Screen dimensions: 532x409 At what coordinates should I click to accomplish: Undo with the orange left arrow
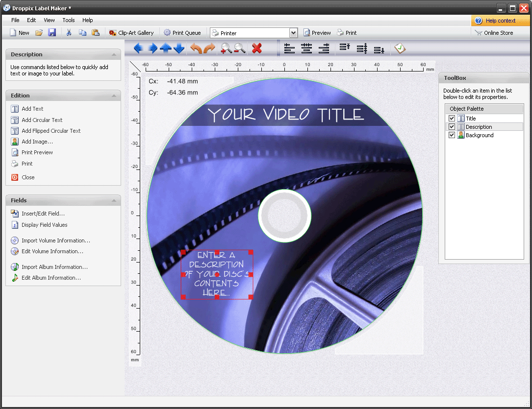click(196, 48)
